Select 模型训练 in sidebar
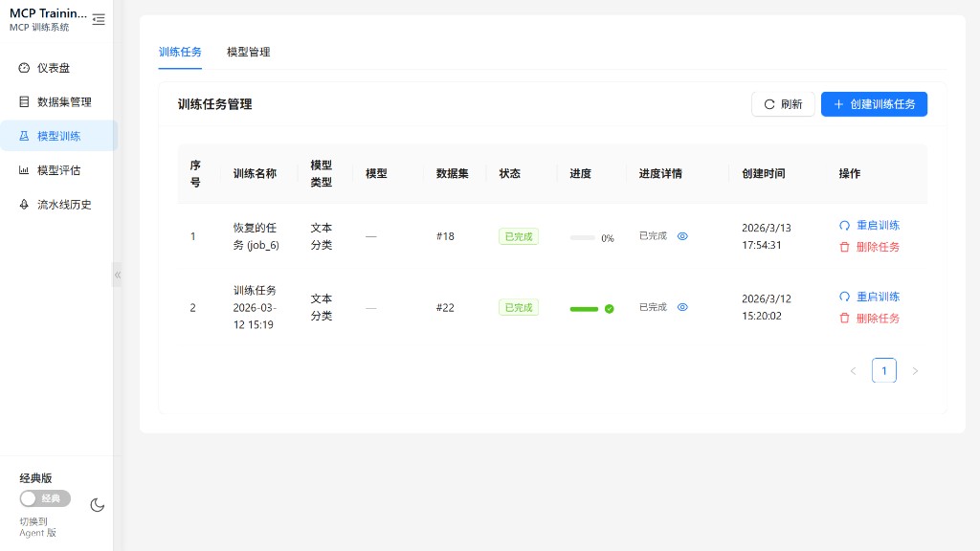980x551 pixels. (58, 136)
